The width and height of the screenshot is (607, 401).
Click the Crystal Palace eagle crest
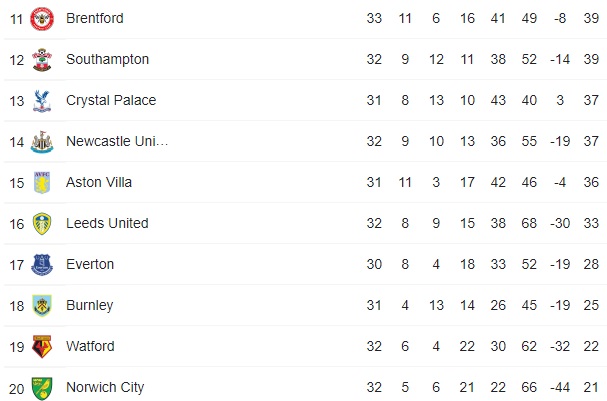click(x=41, y=101)
